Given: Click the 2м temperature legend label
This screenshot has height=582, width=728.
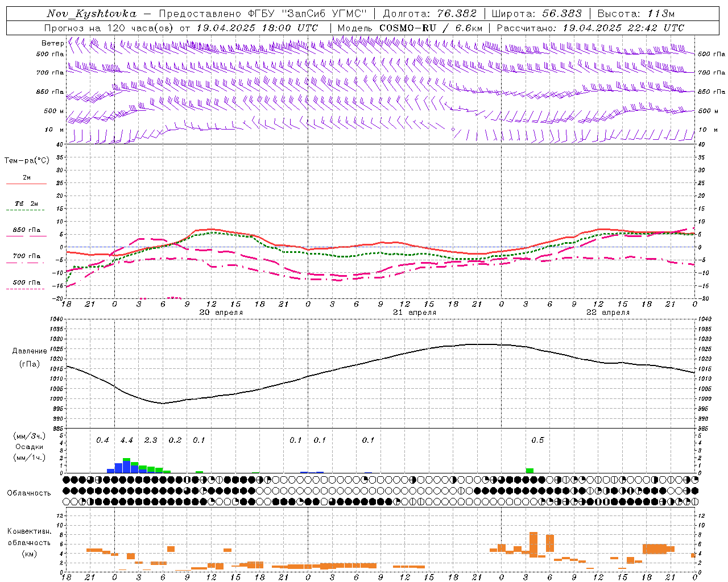Looking at the screenshot, I should [27, 178].
